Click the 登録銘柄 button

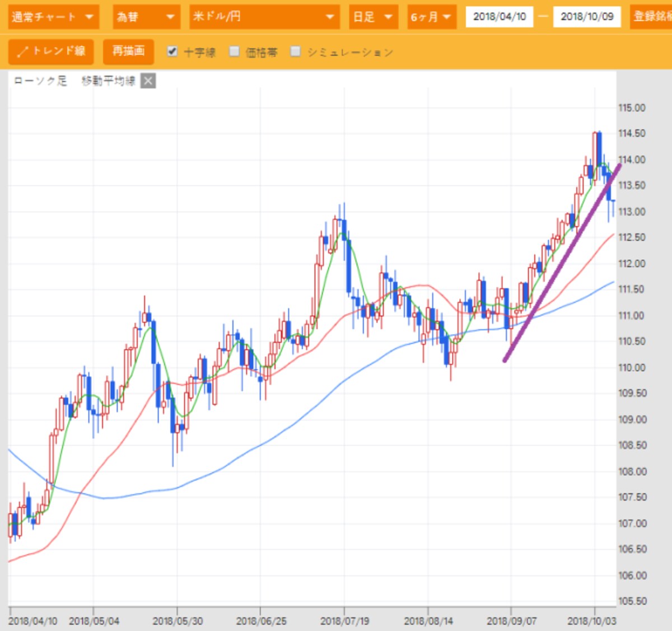[651, 17]
